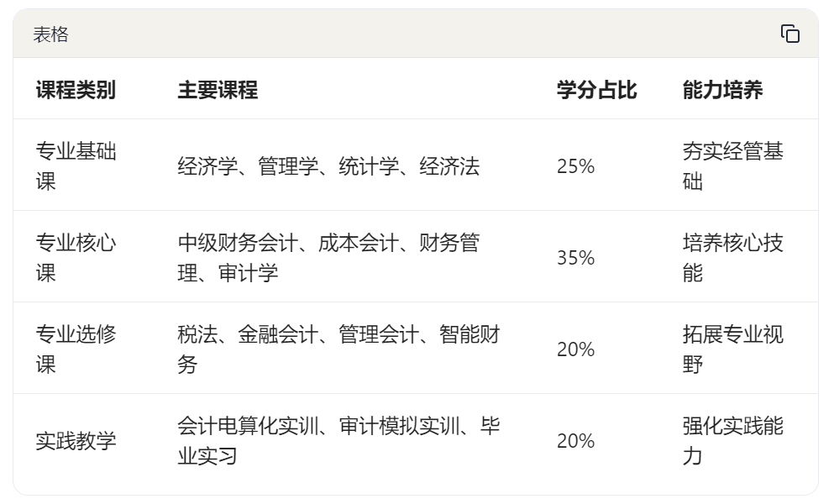Image resolution: width=834 pixels, height=504 pixels.
Task: Click the 表格 header label
Action: point(50,34)
